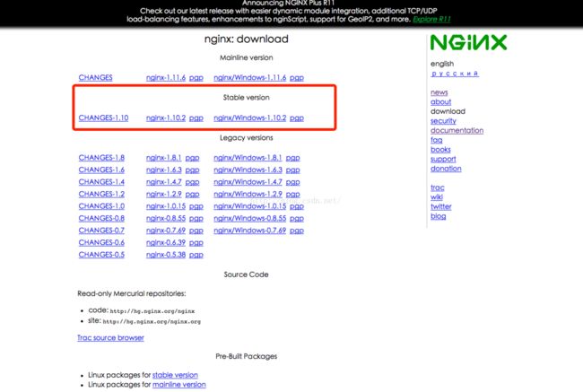Switch site language to Russian
The height and width of the screenshot is (392, 583).
(x=455, y=74)
